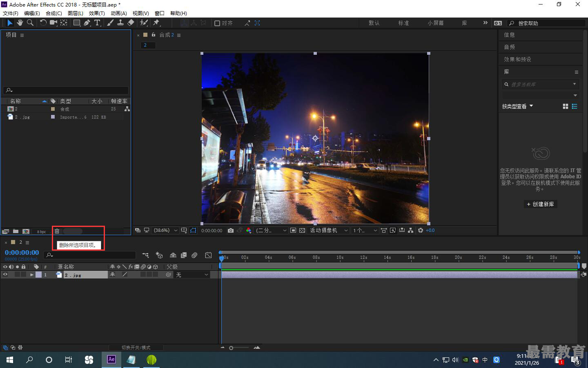Select the Clone Stamp tool
This screenshot has width=588, height=368.
120,23
